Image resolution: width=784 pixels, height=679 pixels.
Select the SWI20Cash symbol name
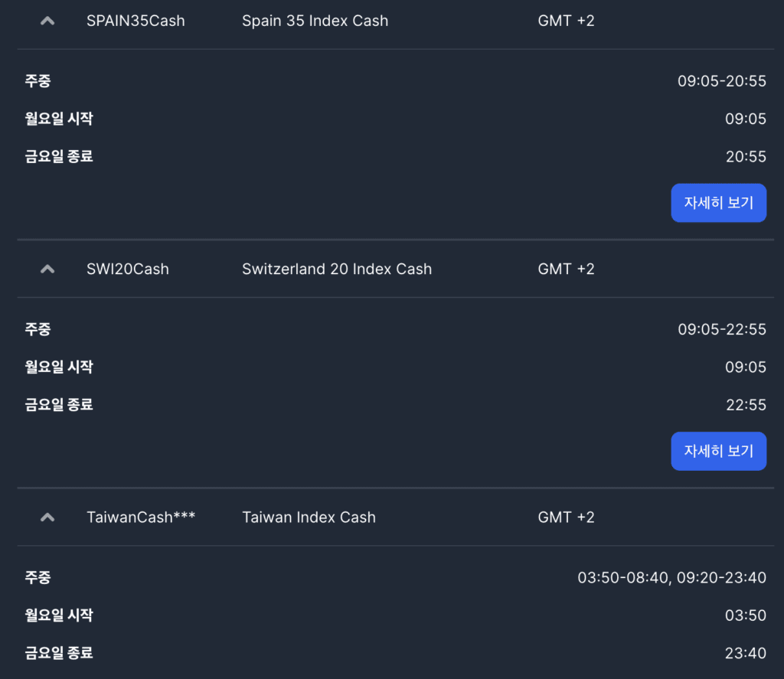pyautogui.click(x=128, y=269)
